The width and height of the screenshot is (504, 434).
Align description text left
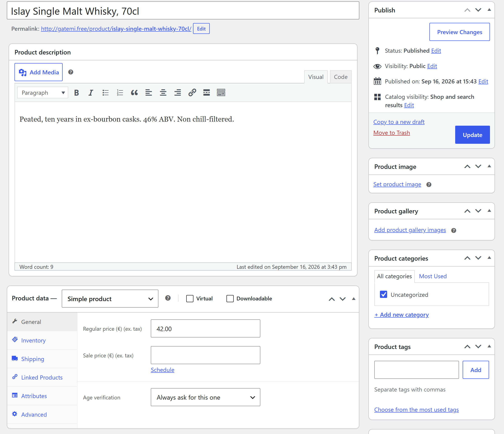tap(149, 93)
